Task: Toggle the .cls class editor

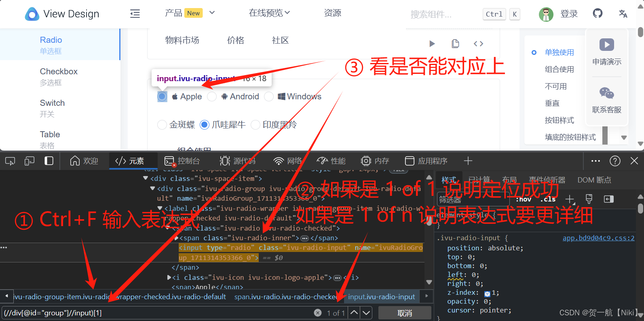Action: tap(548, 199)
